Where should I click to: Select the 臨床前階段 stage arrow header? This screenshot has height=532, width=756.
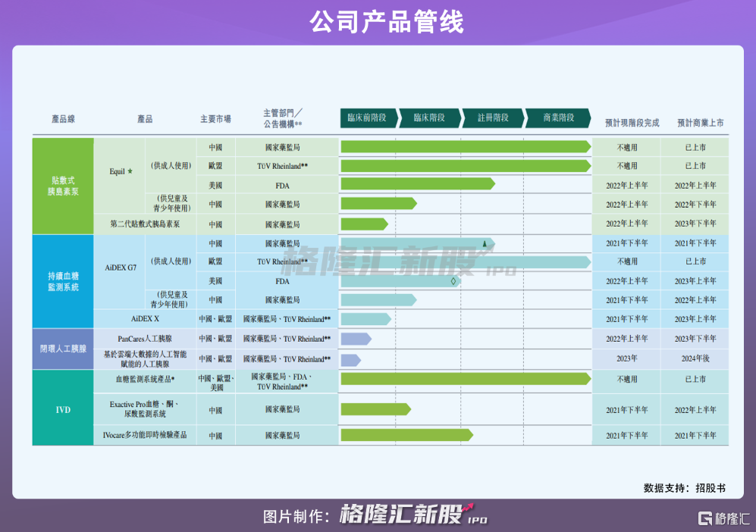368,118
